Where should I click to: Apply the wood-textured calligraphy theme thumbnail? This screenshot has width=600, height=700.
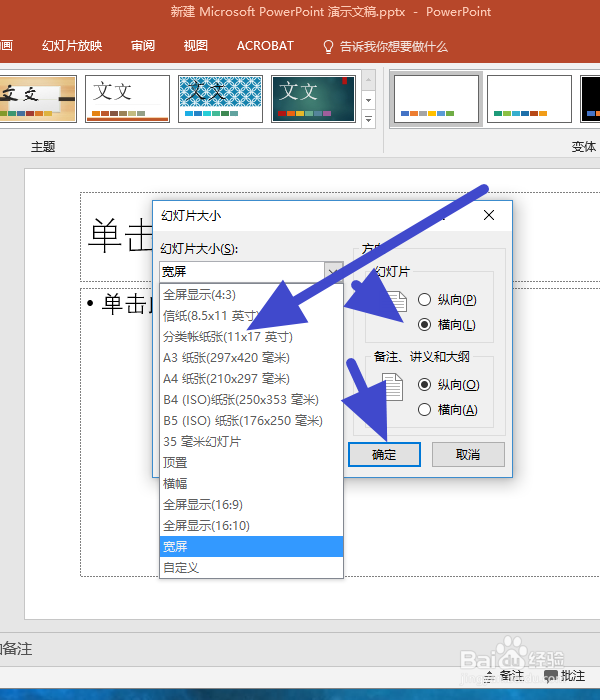point(38,99)
